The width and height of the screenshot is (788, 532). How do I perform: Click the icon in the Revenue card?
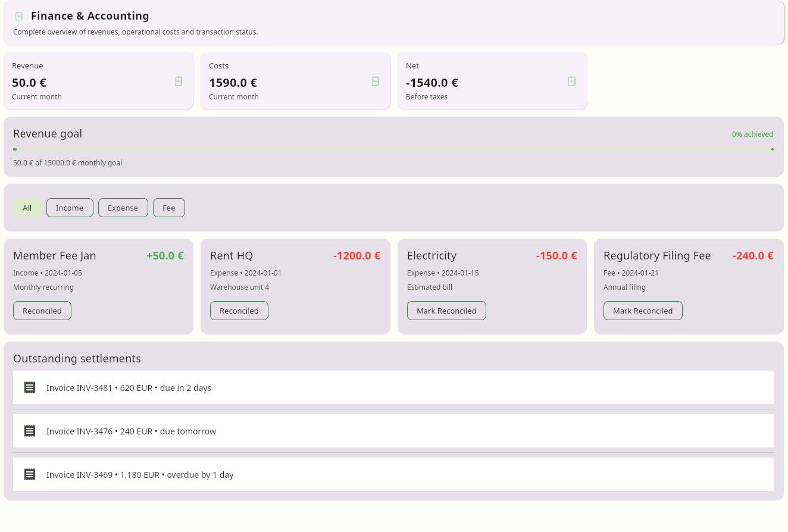pyautogui.click(x=179, y=81)
